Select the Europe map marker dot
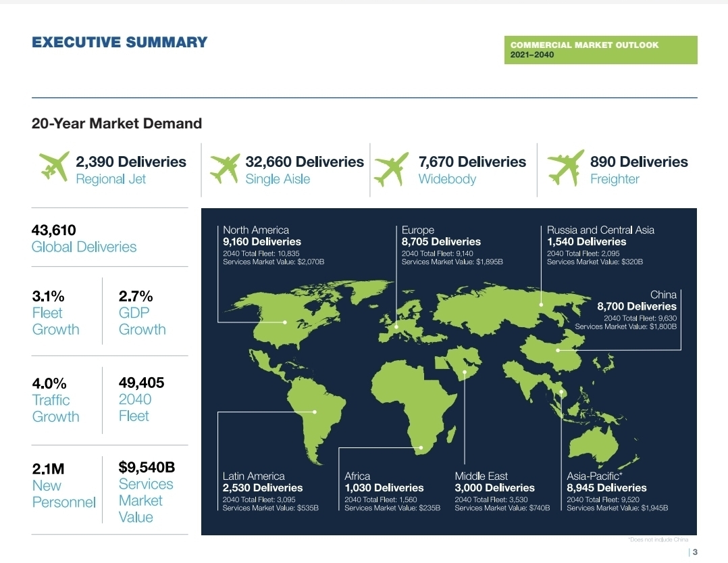 (396, 326)
